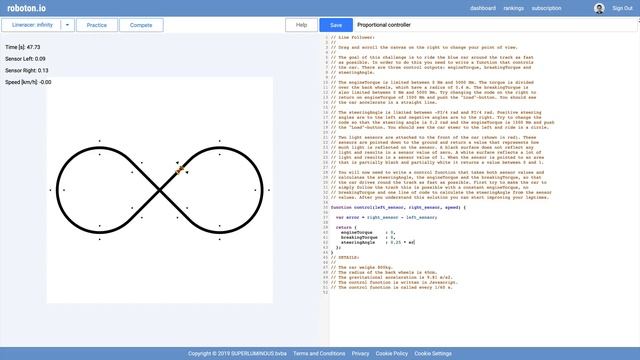This screenshot has width=640, height=360.
Task: Sign out of the account
Action: coord(622,8)
